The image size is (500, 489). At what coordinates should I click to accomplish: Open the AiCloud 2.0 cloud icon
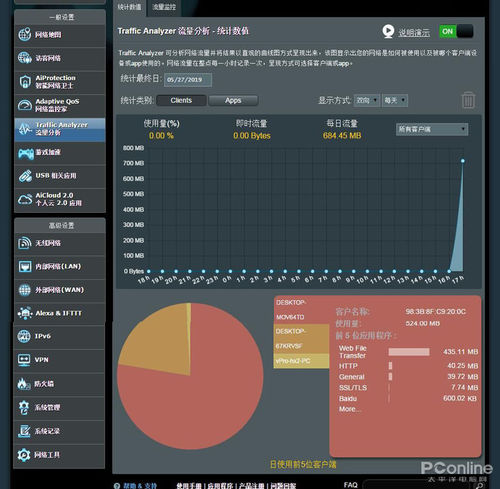[25, 199]
